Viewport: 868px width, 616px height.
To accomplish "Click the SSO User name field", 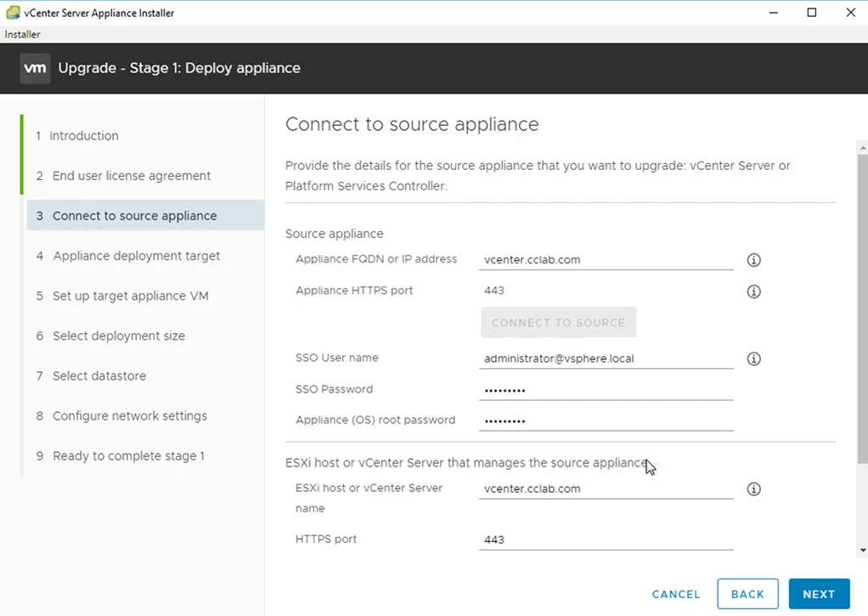I will (606, 359).
